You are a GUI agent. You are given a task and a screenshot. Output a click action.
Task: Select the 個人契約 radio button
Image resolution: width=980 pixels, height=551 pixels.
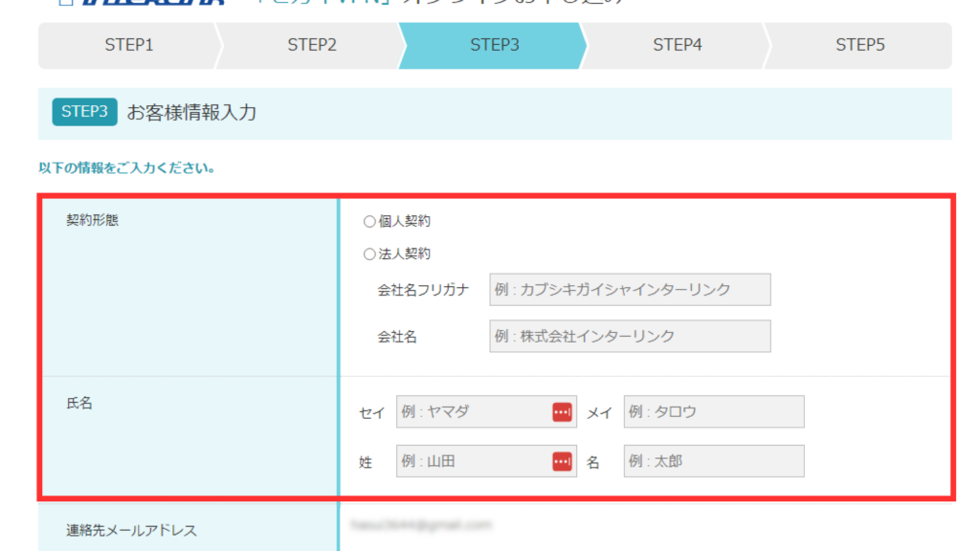369,222
